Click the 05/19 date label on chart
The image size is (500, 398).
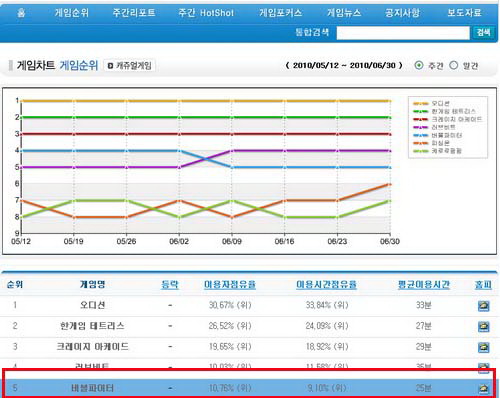tap(73, 241)
